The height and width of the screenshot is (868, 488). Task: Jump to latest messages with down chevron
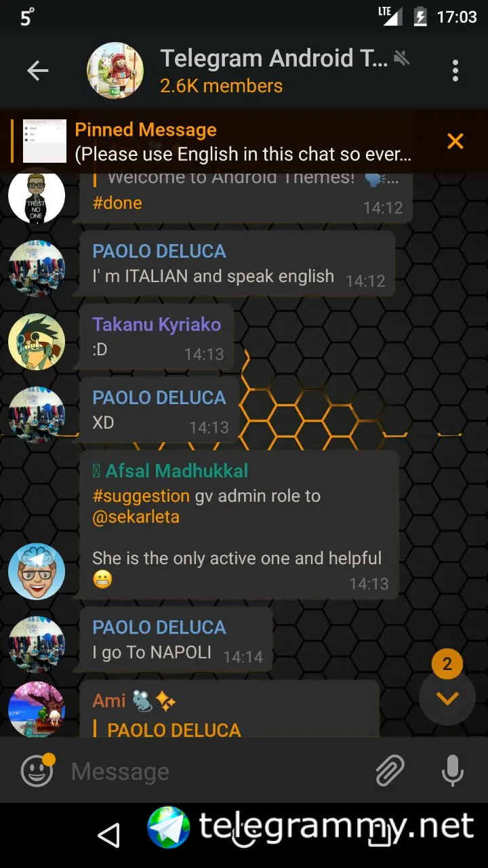[447, 698]
